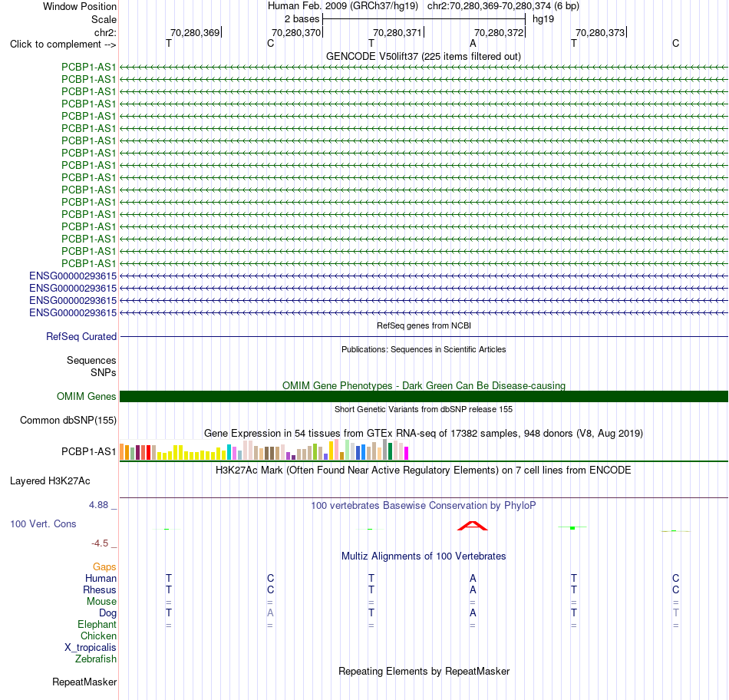Click the magenta last bar in GTEx chart

coord(407,453)
